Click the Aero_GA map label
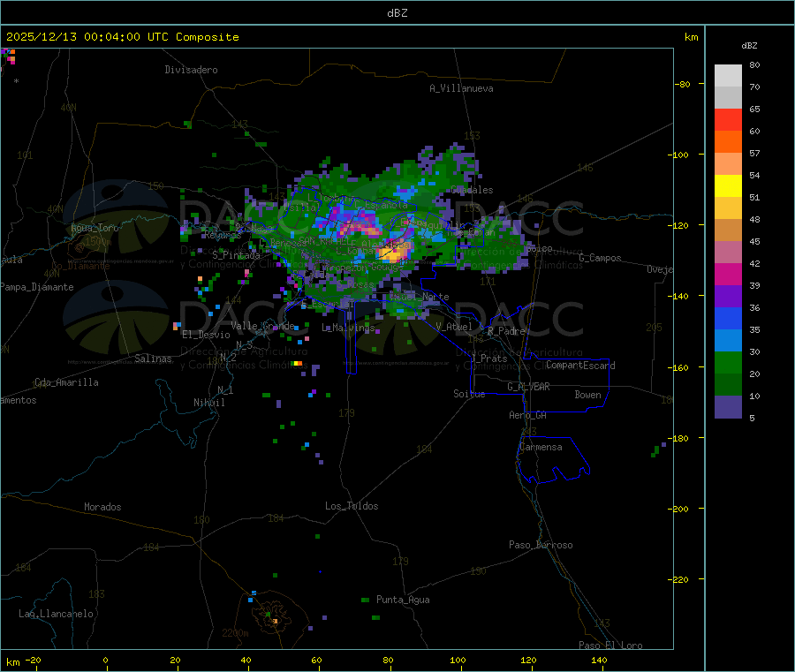 click(528, 415)
